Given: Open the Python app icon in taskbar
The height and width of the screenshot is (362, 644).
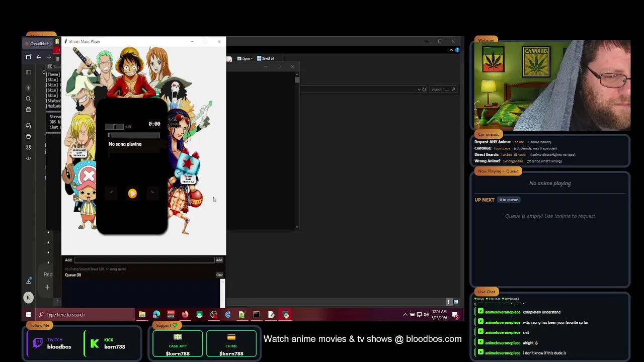Looking at the screenshot, I should [x=285, y=315].
